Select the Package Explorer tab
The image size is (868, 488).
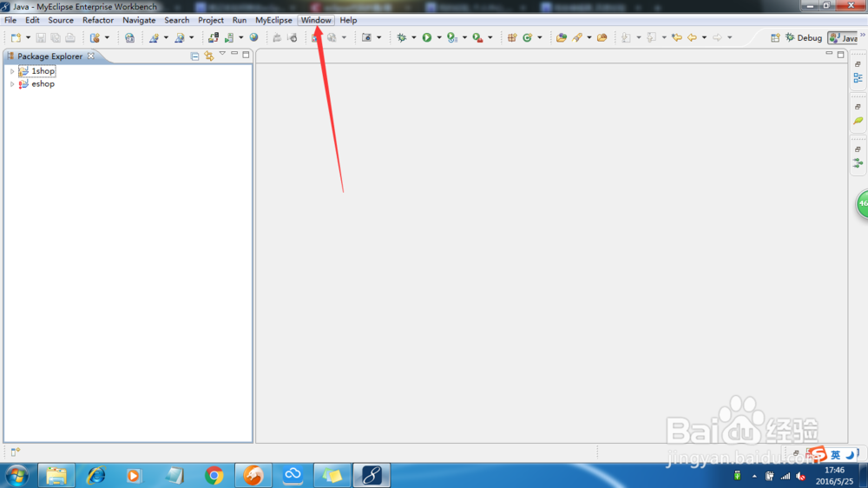pos(49,56)
